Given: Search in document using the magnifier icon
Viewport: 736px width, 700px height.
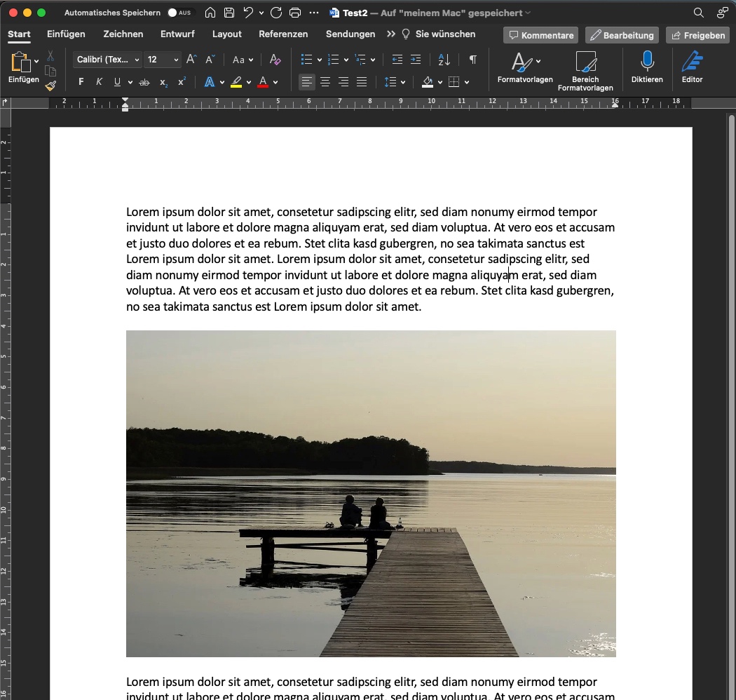Looking at the screenshot, I should 698,13.
